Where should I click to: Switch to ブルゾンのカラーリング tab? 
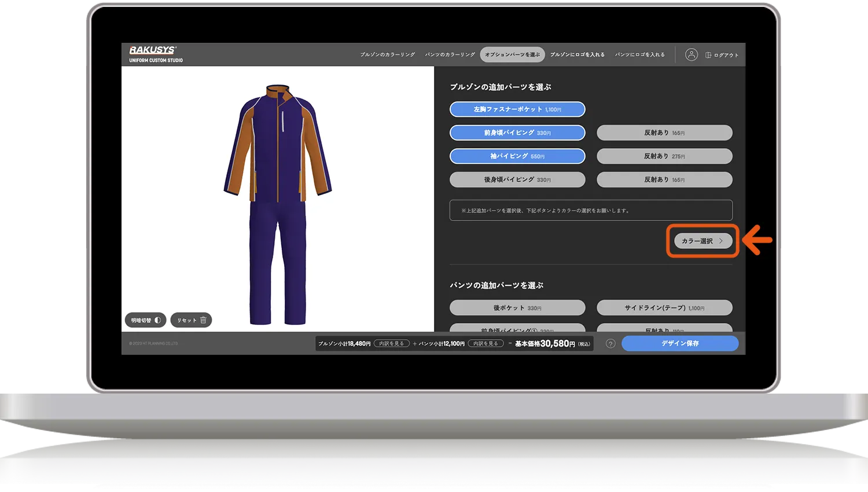[x=388, y=55]
